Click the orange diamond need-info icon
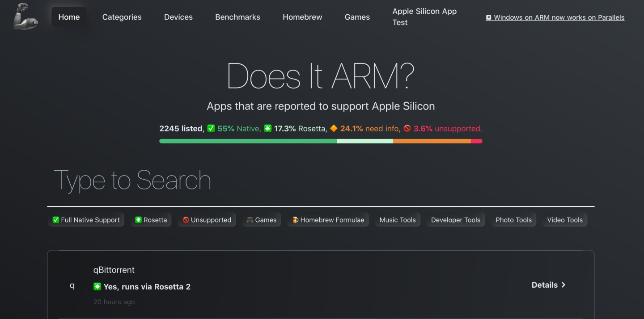644x319 pixels. [334, 129]
